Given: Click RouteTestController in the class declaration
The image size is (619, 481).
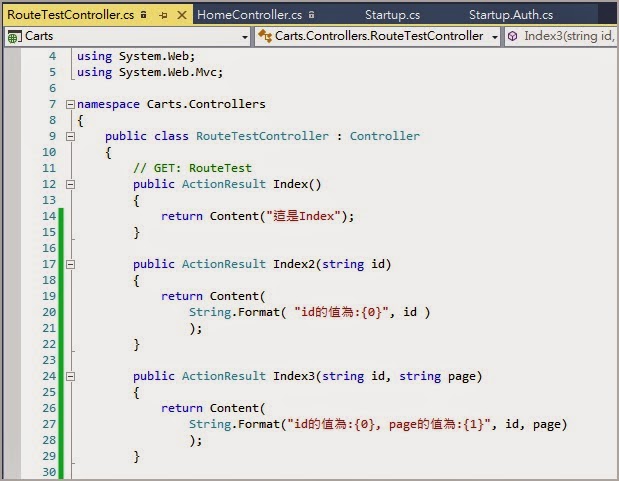Looking at the screenshot, I should pyautogui.click(x=262, y=136).
